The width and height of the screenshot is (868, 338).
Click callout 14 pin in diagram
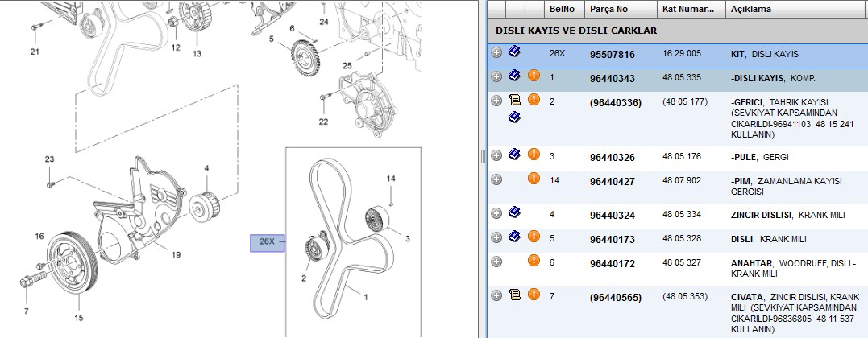[392, 179]
